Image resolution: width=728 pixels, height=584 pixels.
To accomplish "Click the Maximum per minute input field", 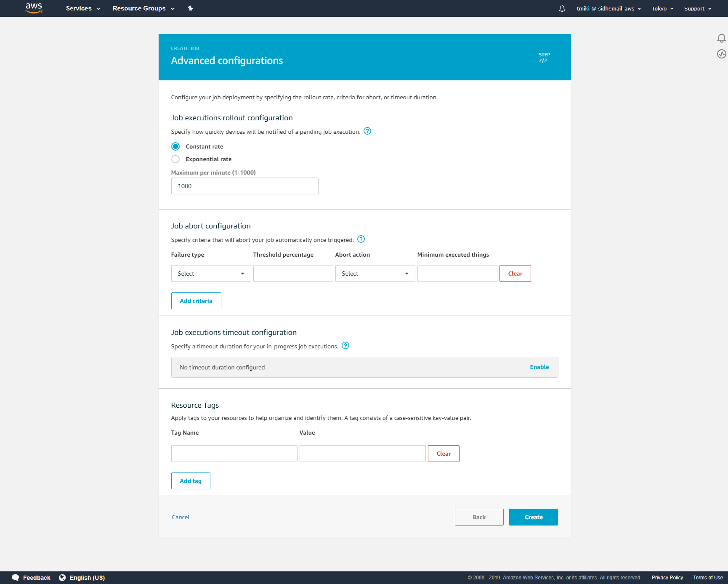I will tap(244, 186).
